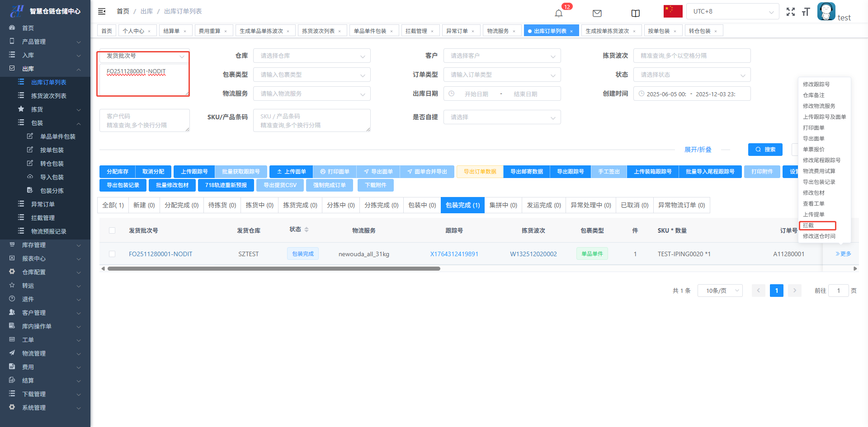Click the book documentation icon

pyautogui.click(x=635, y=13)
